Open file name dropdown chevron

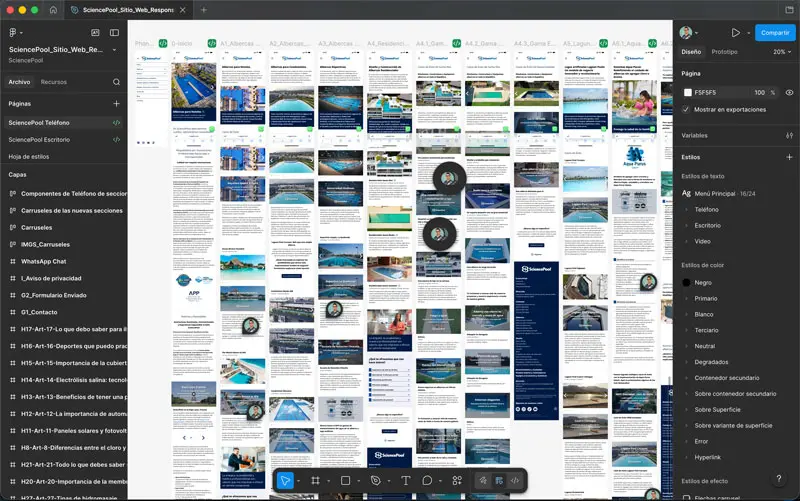tap(114, 49)
